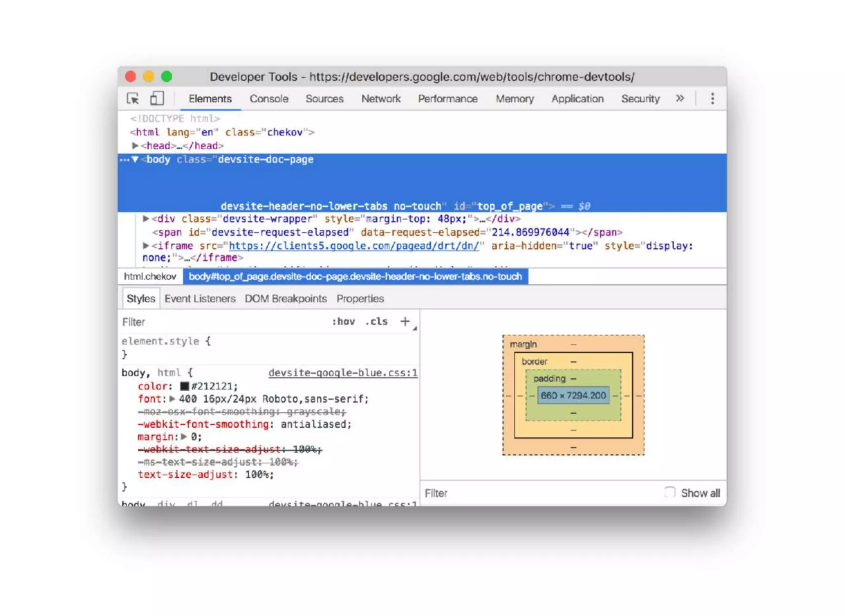Click the border label in box model

tap(534, 361)
